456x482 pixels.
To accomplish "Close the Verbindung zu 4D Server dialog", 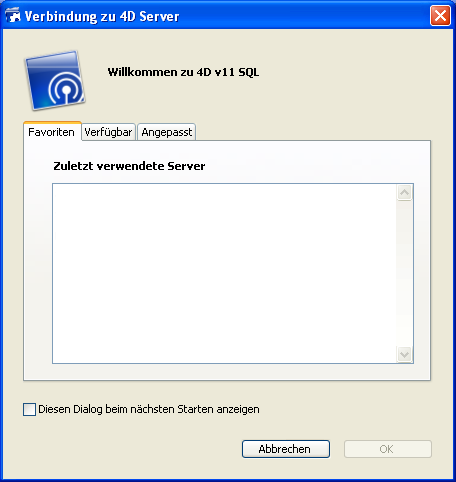I will pos(440,15).
